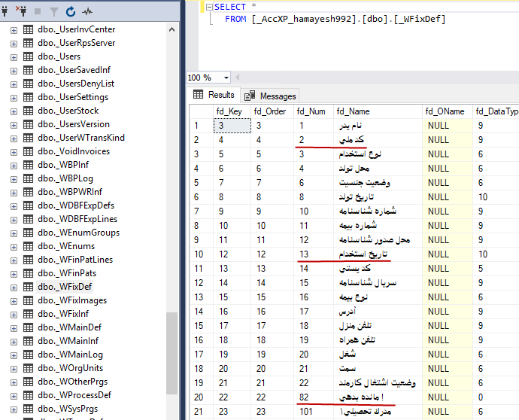Click the Filter funnel icon
The width and height of the screenshot is (519, 420).
tap(53, 11)
